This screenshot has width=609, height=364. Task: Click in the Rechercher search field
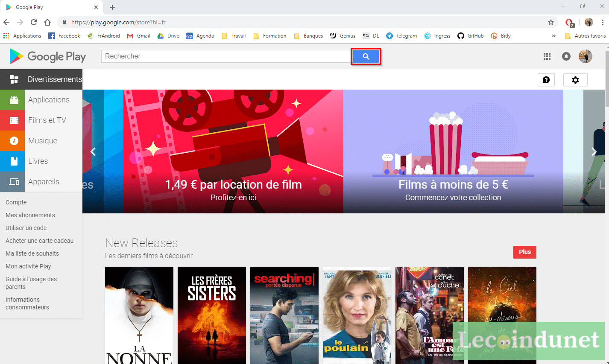[x=226, y=56]
